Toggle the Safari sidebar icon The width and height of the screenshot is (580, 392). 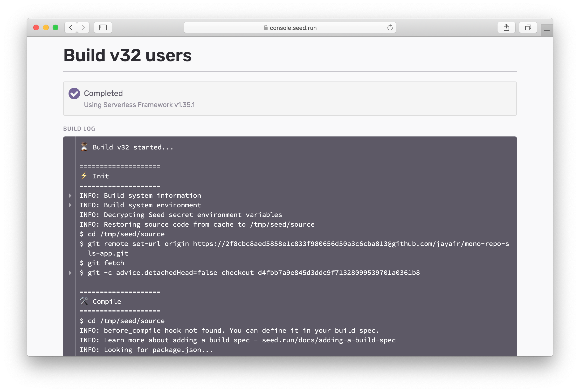(x=103, y=27)
